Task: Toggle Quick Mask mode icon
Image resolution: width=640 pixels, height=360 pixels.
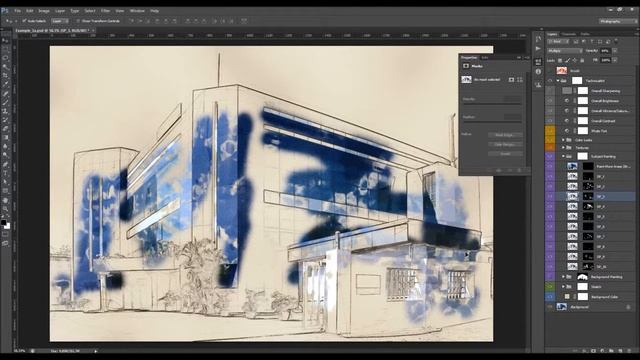Action: click(5, 235)
